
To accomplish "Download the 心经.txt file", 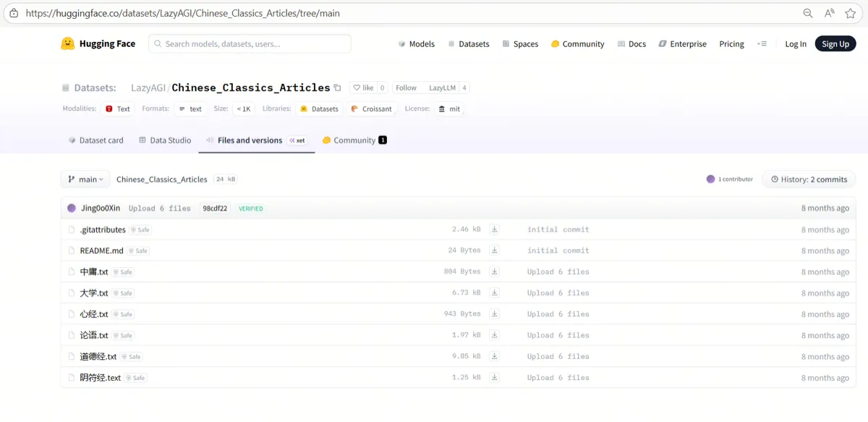I will coord(494,313).
